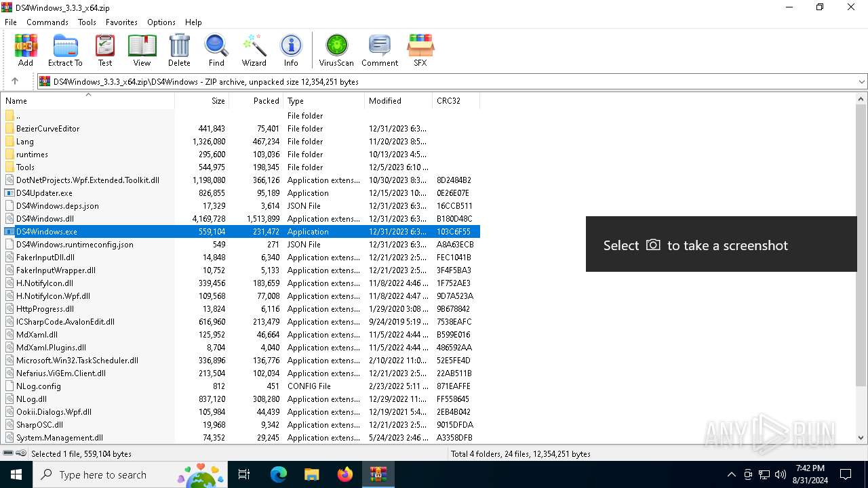
Task: Select MdXaml.Plugins.dll file
Action: point(241,348)
